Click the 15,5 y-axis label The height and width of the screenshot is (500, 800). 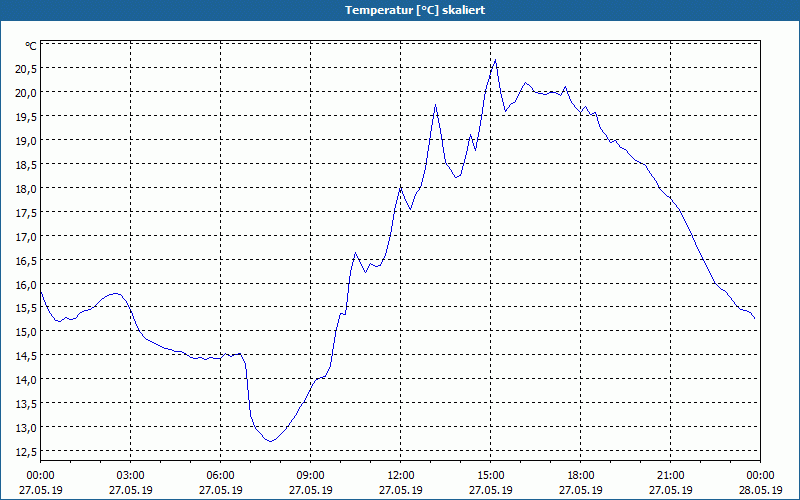click(26, 309)
